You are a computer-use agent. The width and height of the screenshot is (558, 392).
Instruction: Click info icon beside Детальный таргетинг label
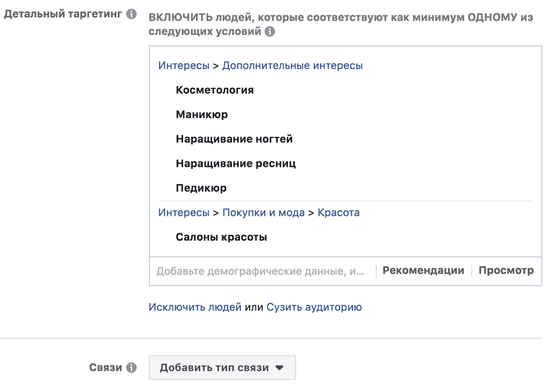pyautogui.click(x=131, y=14)
